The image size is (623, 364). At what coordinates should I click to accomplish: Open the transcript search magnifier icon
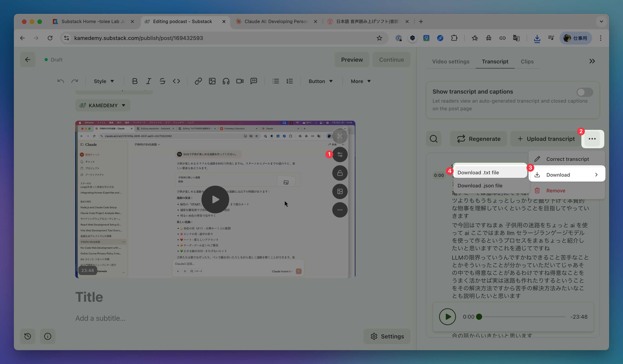click(434, 139)
